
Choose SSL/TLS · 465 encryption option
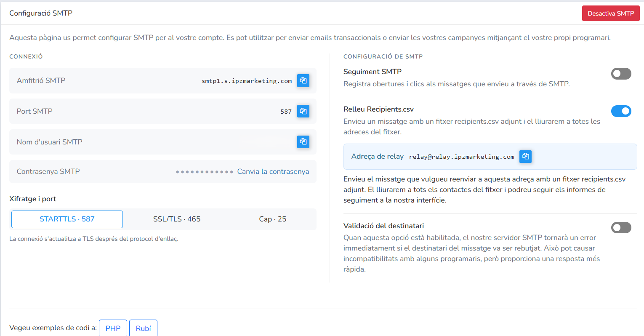pos(177,219)
